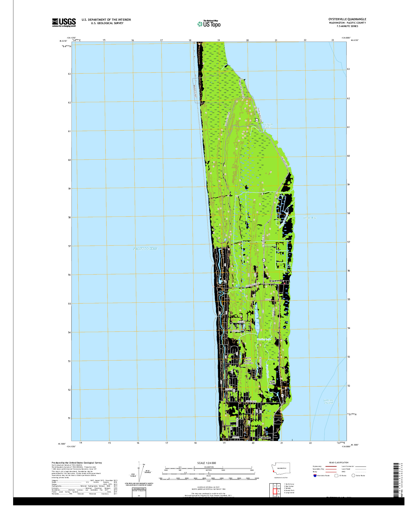Click the North Beach Peninsula label
The height and width of the screenshot is (508, 420).
click(248, 360)
